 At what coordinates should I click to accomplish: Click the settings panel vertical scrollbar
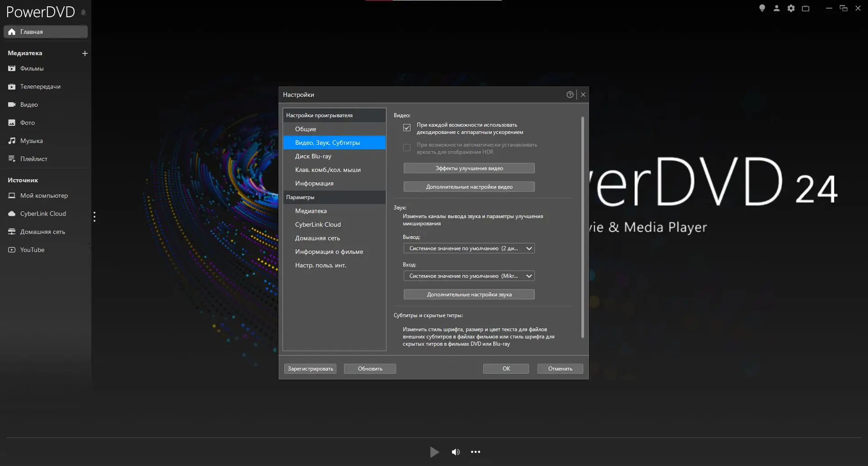(582, 226)
